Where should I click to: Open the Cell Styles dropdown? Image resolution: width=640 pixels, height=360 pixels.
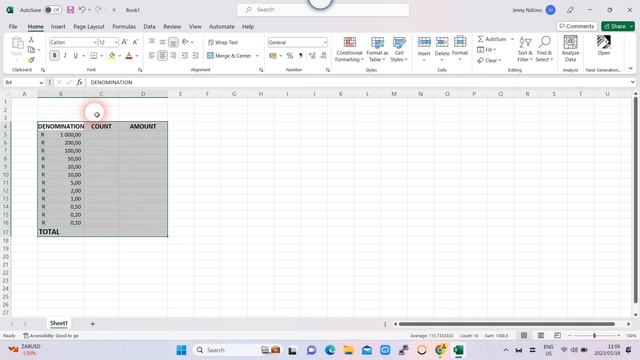point(399,49)
